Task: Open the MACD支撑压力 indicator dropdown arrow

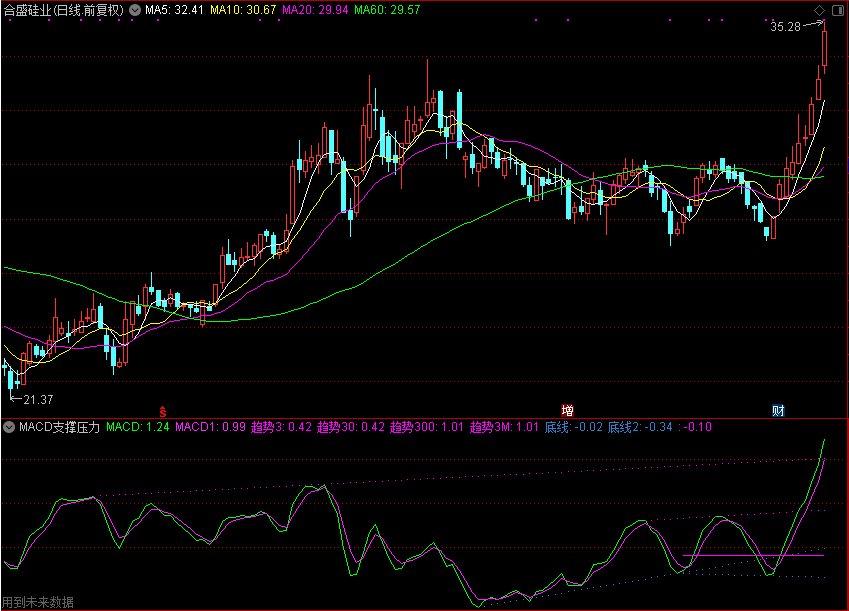Action: tap(9, 427)
